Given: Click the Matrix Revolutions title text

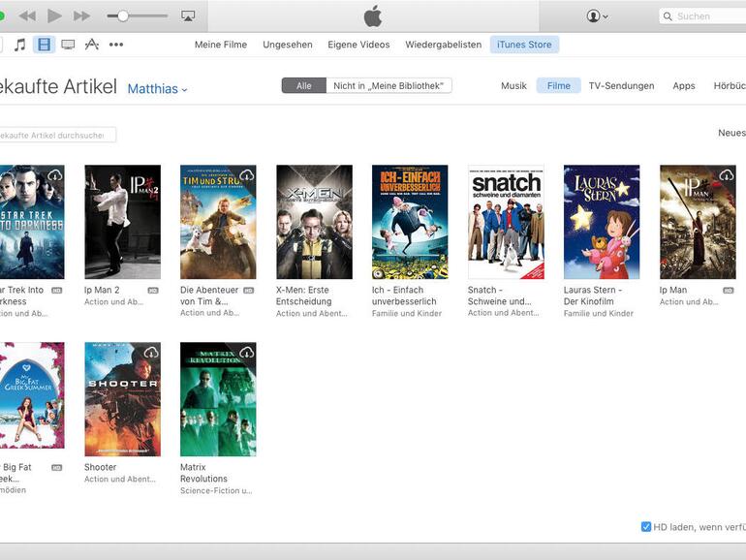Looking at the screenshot, I should [x=203, y=473].
